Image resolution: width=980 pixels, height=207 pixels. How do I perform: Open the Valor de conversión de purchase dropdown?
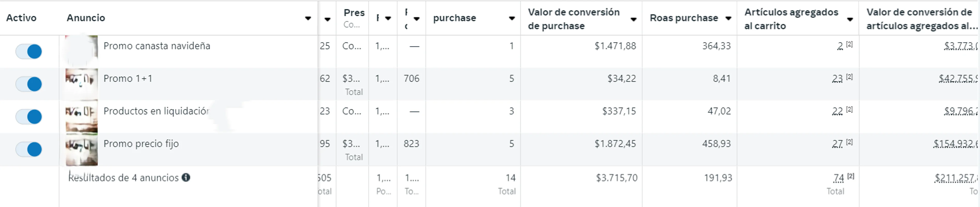click(633, 19)
